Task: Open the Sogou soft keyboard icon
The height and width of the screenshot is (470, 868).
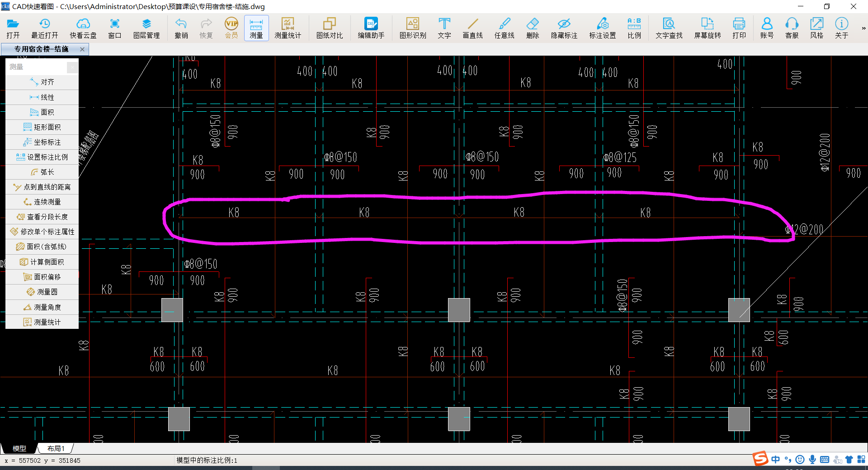Action: click(x=825, y=460)
